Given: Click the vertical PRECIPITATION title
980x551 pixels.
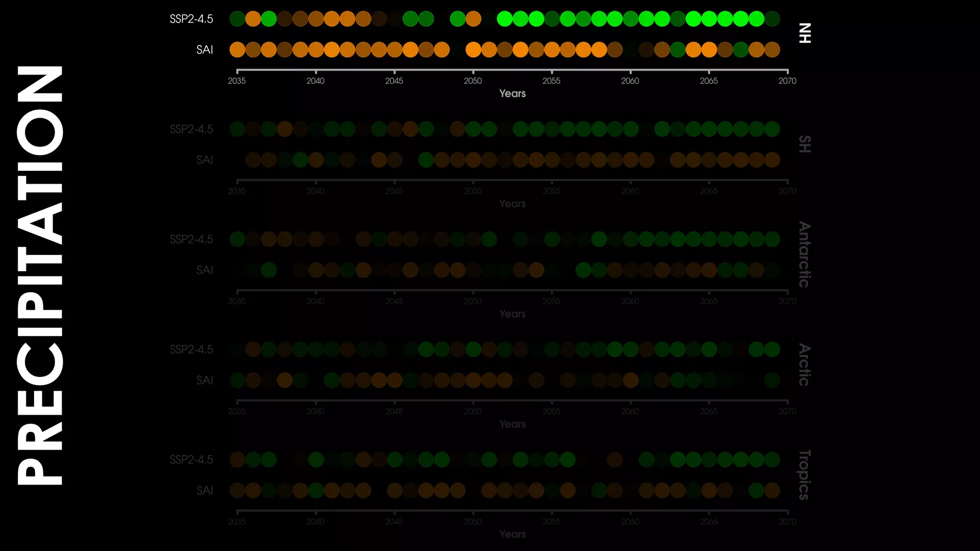Looking at the screenshot, I should click(40, 275).
